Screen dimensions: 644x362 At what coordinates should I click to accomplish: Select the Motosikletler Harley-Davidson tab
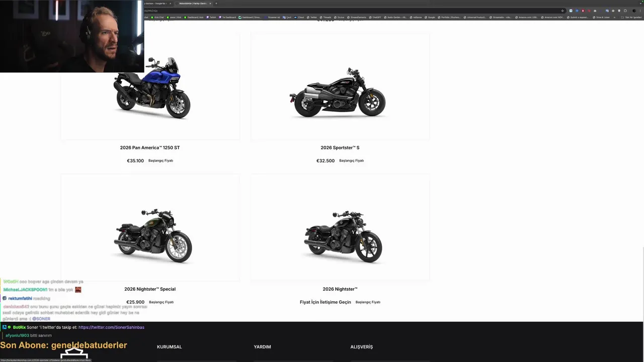pyautogui.click(x=193, y=4)
